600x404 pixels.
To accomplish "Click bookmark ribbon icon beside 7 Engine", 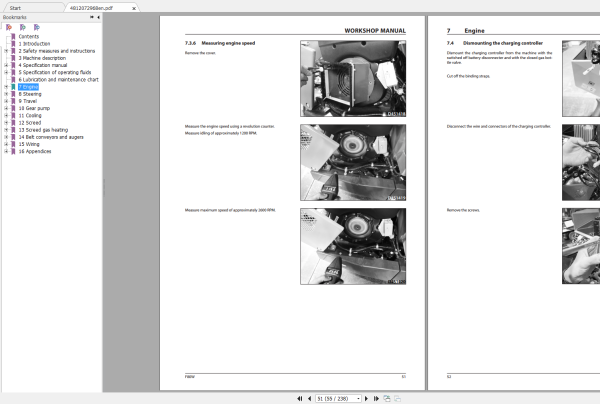I will 13,87.
